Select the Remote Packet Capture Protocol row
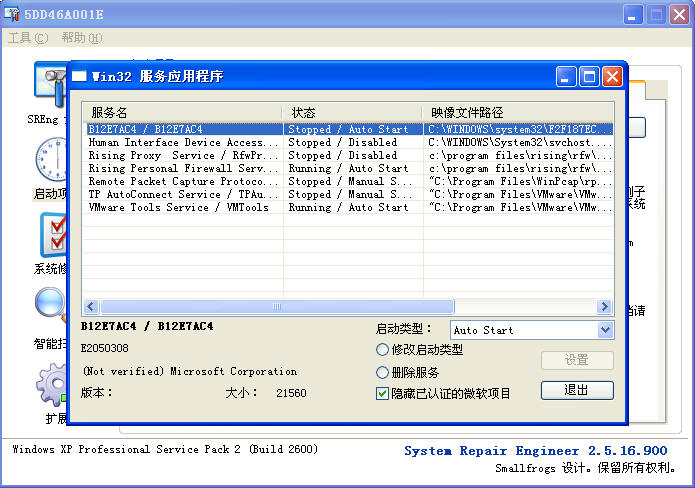 [348, 181]
